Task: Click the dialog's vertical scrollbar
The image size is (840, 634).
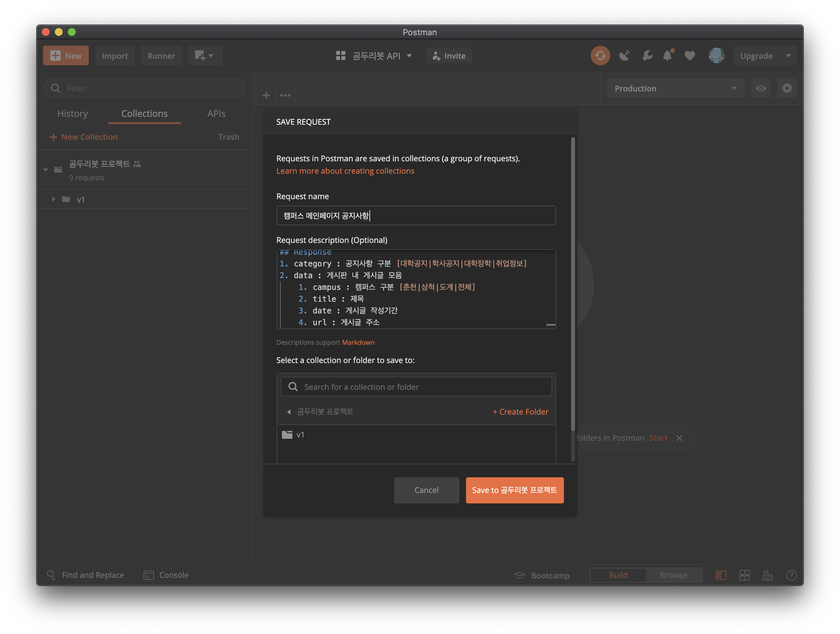Action: 573,285
